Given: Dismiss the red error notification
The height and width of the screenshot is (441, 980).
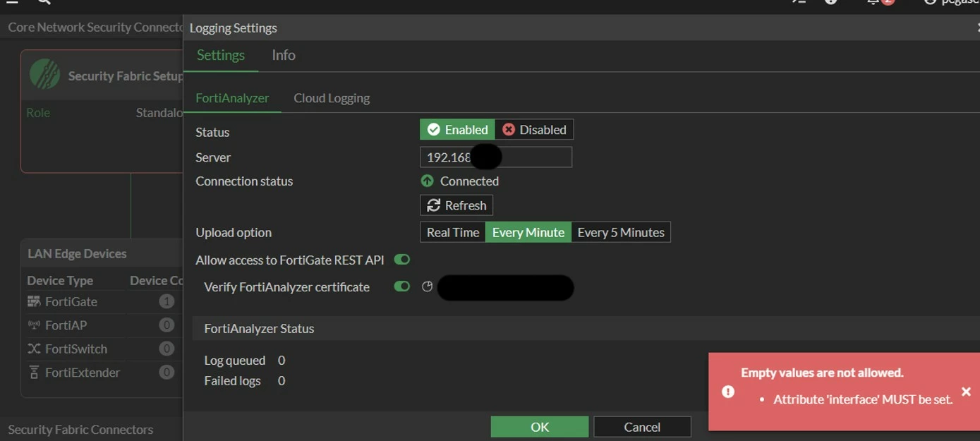Looking at the screenshot, I should pos(966,392).
